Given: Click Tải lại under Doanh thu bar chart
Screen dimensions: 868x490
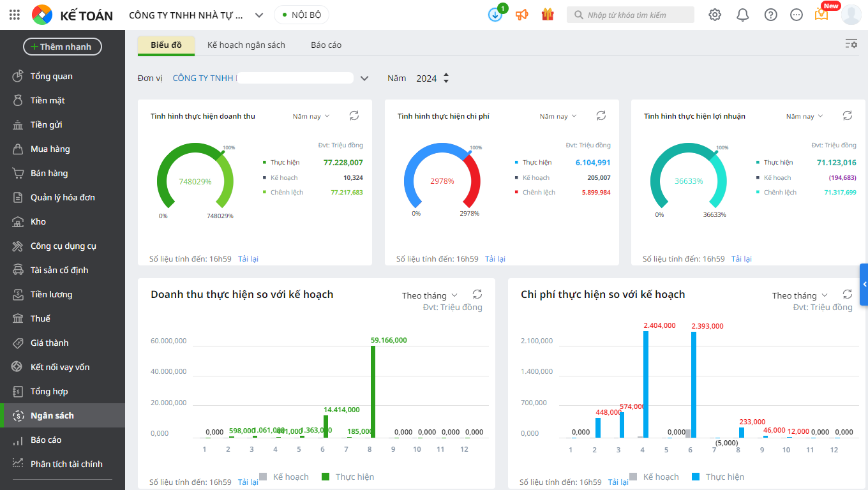Looking at the screenshot, I should pos(248,482).
